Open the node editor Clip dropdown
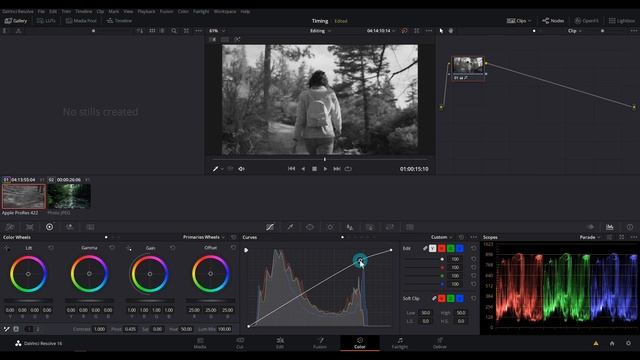This screenshot has width=640, height=360. tap(574, 31)
